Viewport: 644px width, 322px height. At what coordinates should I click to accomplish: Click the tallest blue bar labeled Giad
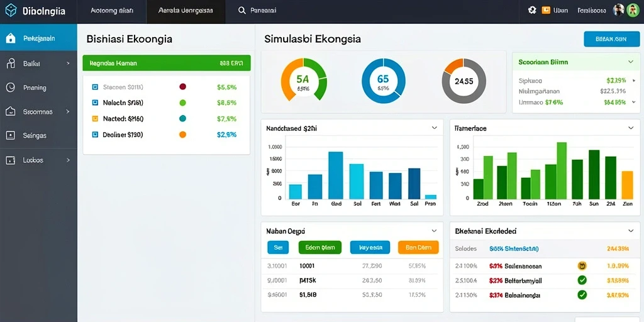[x=336, y=175]
